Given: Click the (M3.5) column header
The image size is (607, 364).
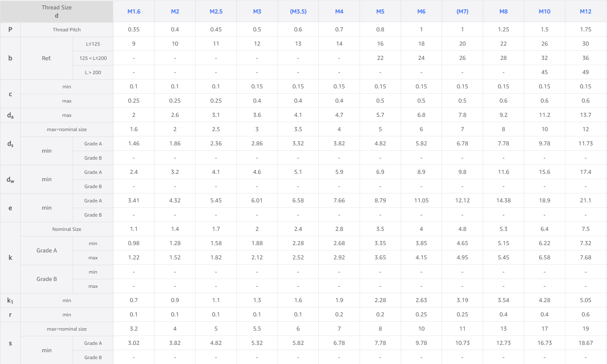Looking at the screenshot, I should point(298,11).
